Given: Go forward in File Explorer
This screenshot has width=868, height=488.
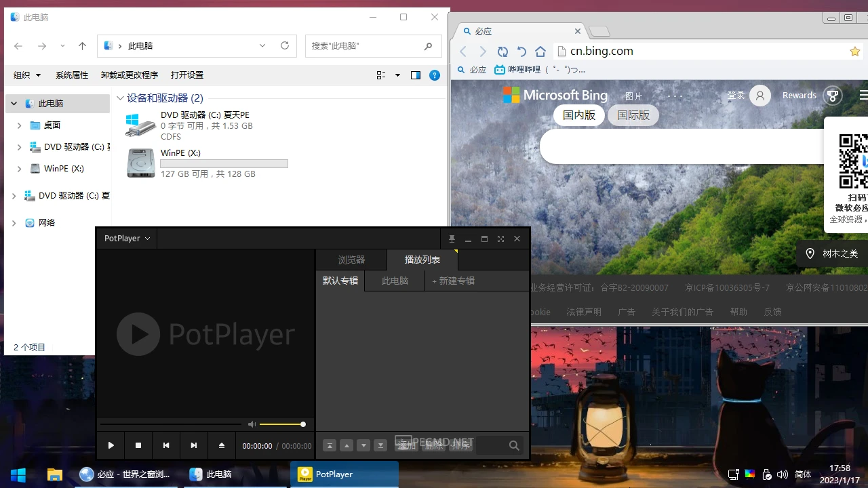Looking at the screenshot, I should [x=42, y=46].
